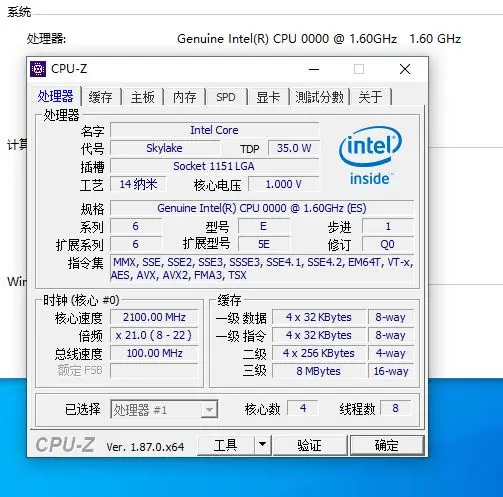Click the 线程数 value 8
Image resolution: width=503 pixels, height=497 pixels.
396,408
